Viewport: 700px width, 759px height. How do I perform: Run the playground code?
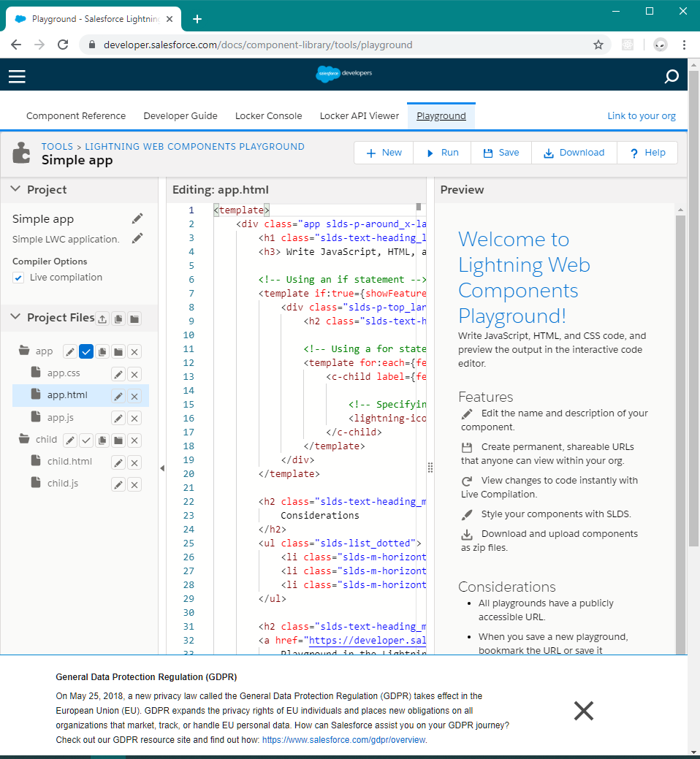coord(442,153)
